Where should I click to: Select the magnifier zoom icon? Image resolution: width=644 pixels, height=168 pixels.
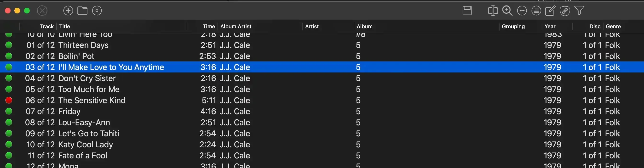pos(507,11)
